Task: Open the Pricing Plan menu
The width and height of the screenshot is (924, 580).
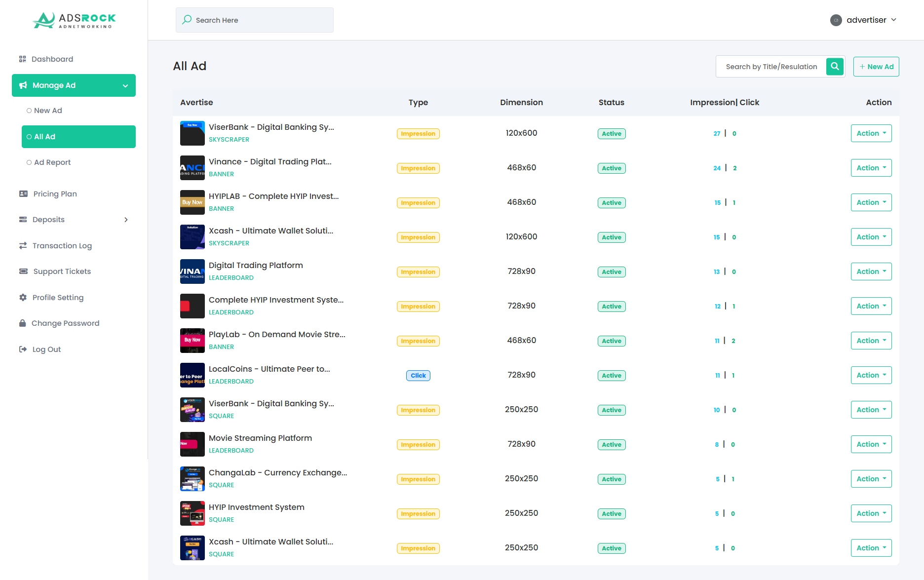Action: (55, 194)
